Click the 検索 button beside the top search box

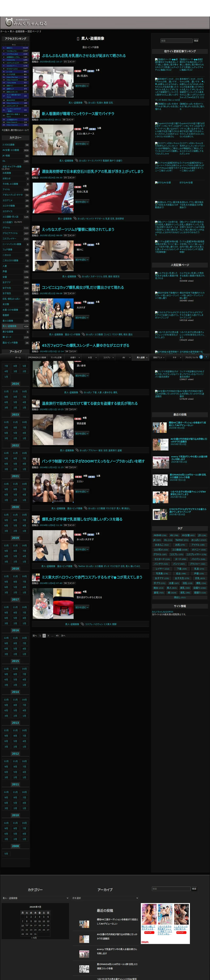pyautogui.click(x=196, y=41)
